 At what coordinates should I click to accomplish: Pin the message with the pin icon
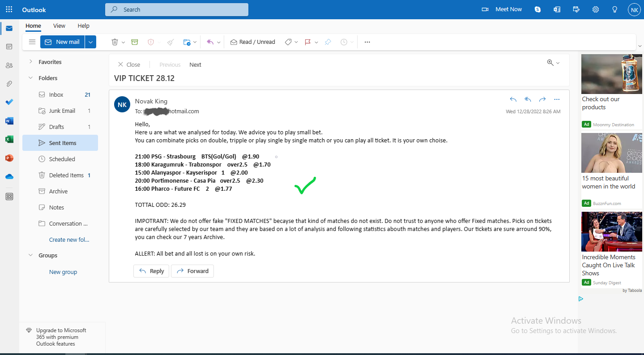[x=328, y=42]
